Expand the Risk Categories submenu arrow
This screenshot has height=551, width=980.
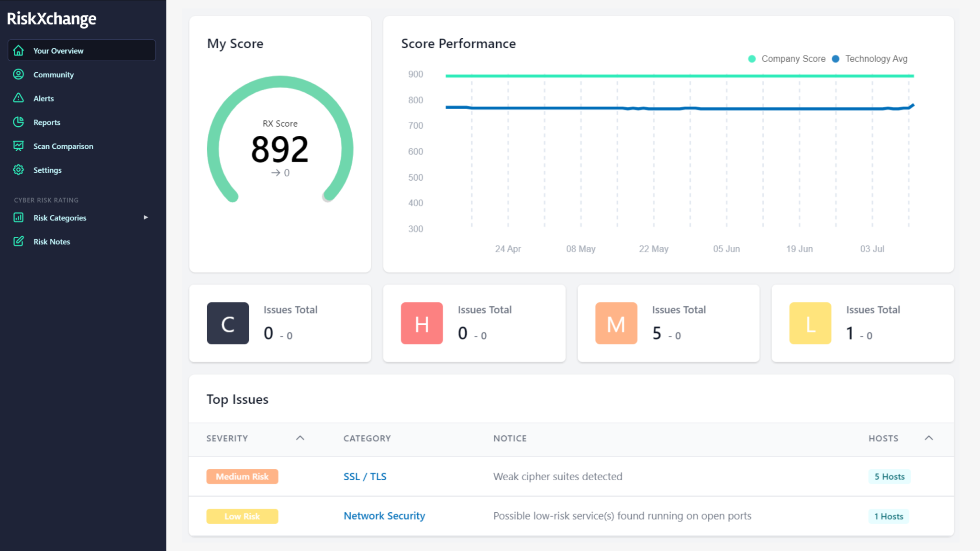click(x=146, y=218)
